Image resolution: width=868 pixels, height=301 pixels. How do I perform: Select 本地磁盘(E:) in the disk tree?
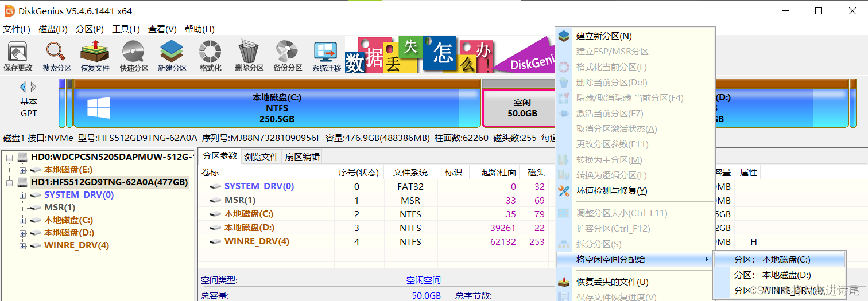(68, 170)
